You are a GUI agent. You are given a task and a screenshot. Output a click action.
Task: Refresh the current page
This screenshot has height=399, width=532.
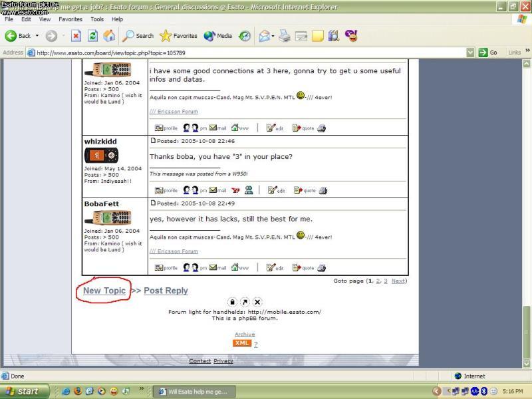click(x=92, y=36)
